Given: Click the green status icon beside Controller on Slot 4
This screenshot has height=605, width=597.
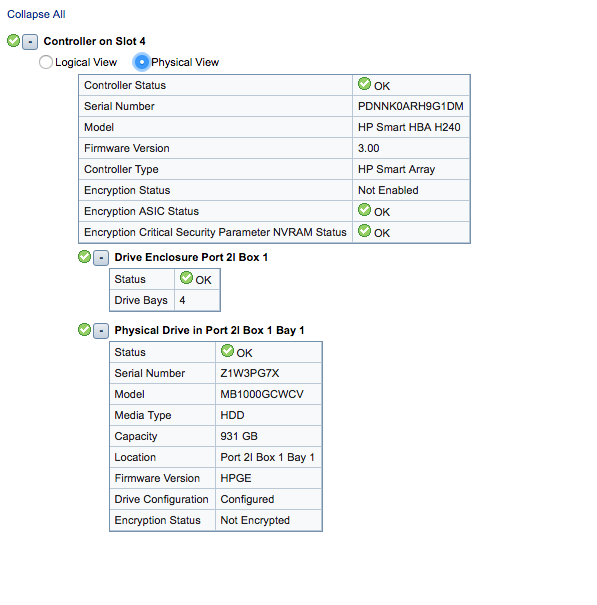Looking at the screenshot, I should [14, 41].
